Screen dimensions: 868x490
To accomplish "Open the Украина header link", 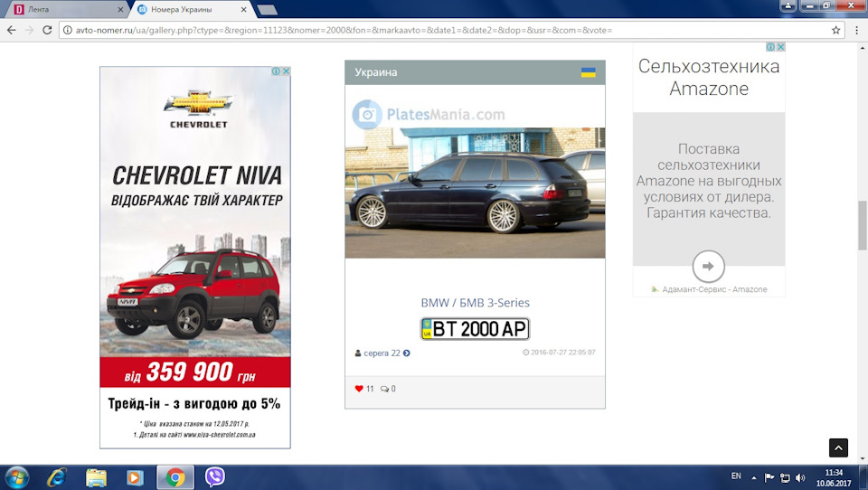I will [x=376, y=72].
